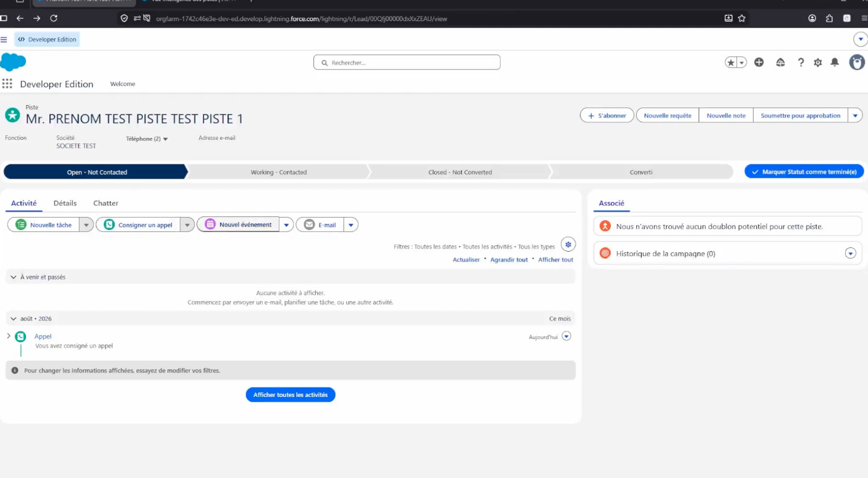Click the Afficher tout link

pos(556,260)
